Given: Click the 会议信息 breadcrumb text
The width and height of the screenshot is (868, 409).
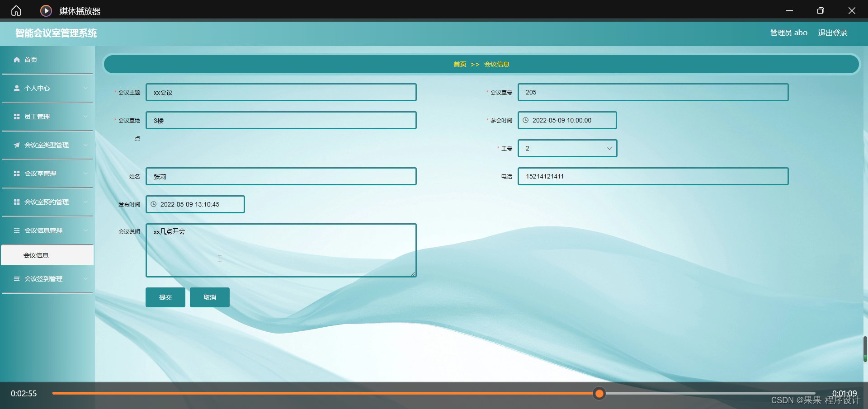Looking at the screenshot, I should [x=497, y=64].
